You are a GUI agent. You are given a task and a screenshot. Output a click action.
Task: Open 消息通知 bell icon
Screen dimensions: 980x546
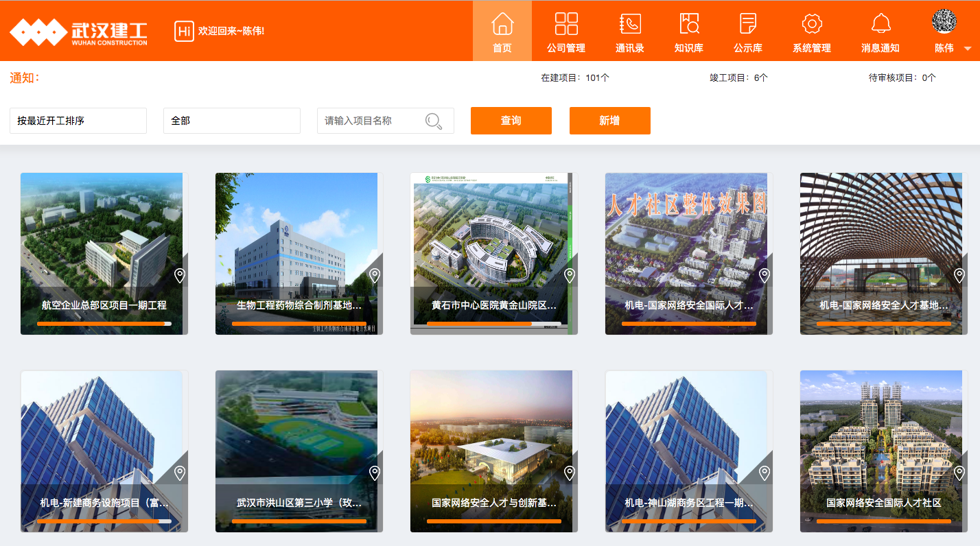880,23
